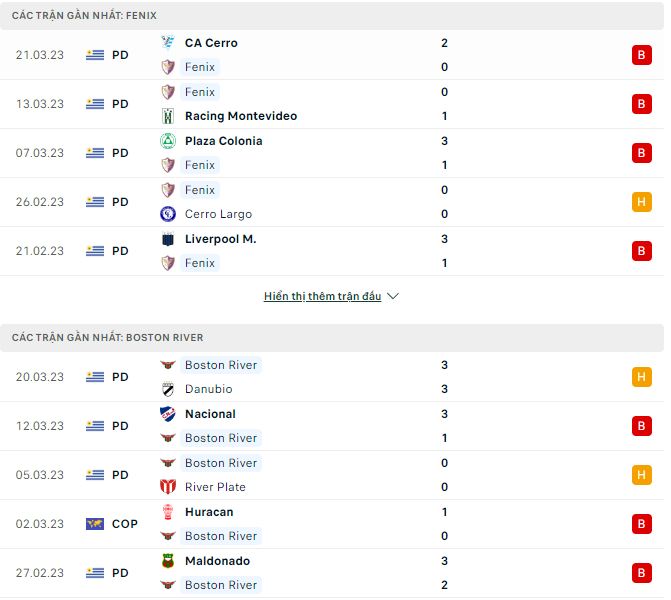Click the orange H badge for Danubio match
The image size is (671, 600).
641,377
